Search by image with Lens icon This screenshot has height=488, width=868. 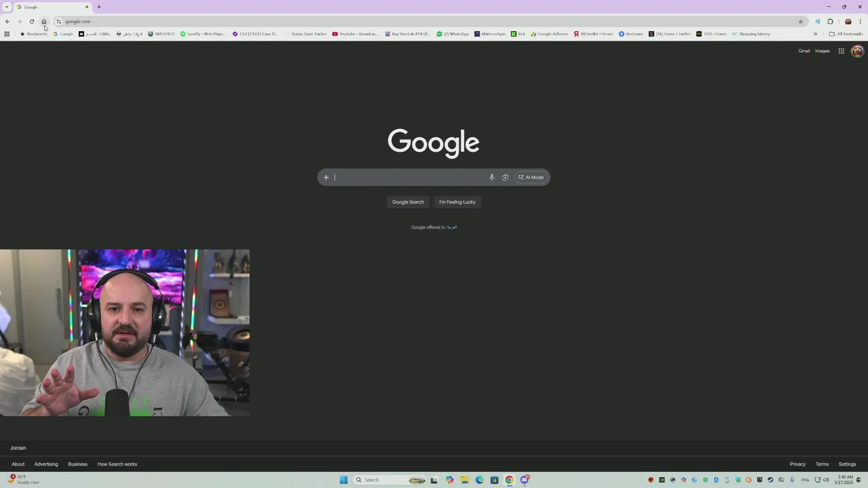pos(505,178)
